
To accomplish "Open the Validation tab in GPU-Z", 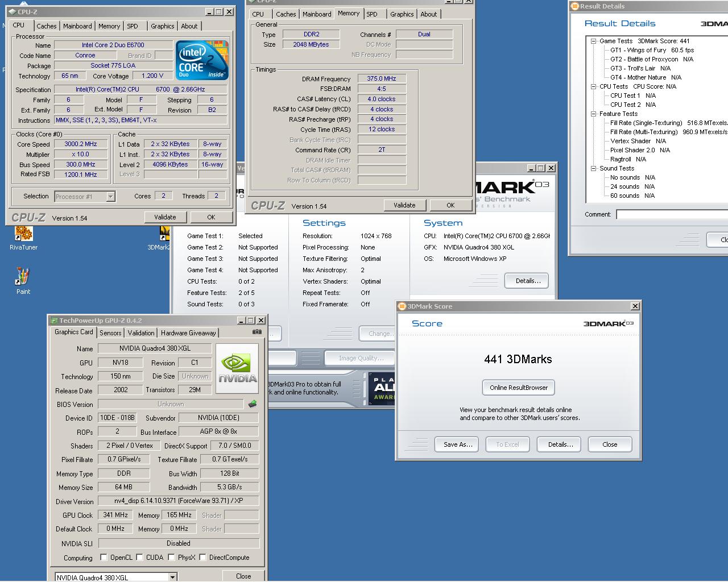I will [x=140, y=333].
